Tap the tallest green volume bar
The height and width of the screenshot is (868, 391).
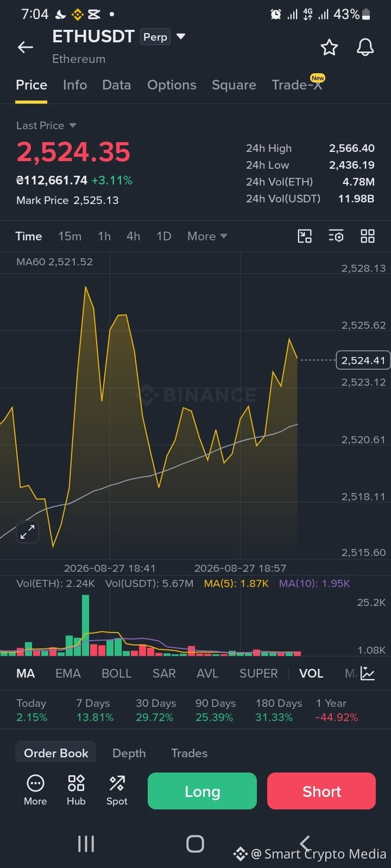pyautogui.click(x=85, y=625)
